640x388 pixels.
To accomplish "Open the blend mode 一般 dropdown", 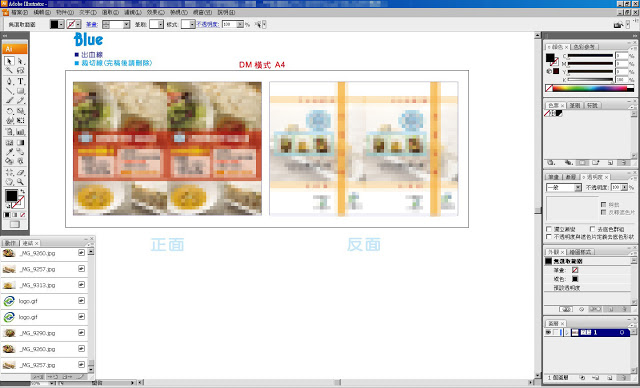I will [564, 187].
